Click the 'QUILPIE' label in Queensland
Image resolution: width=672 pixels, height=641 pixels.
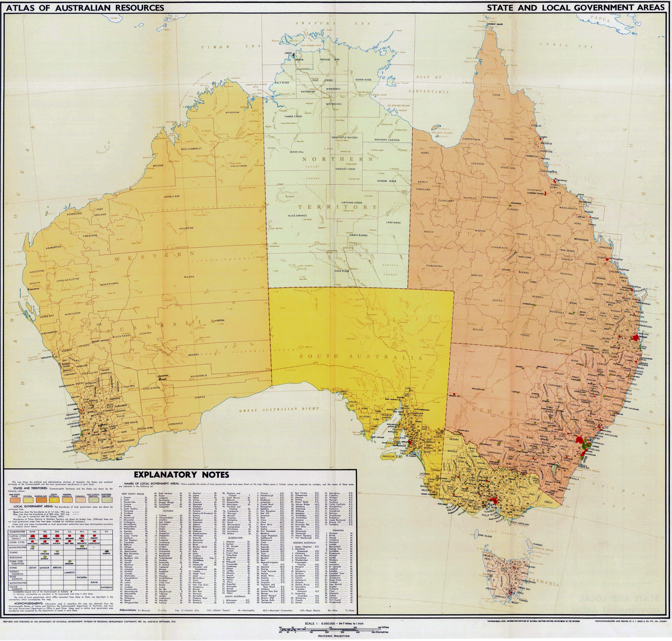pos(497,300)
